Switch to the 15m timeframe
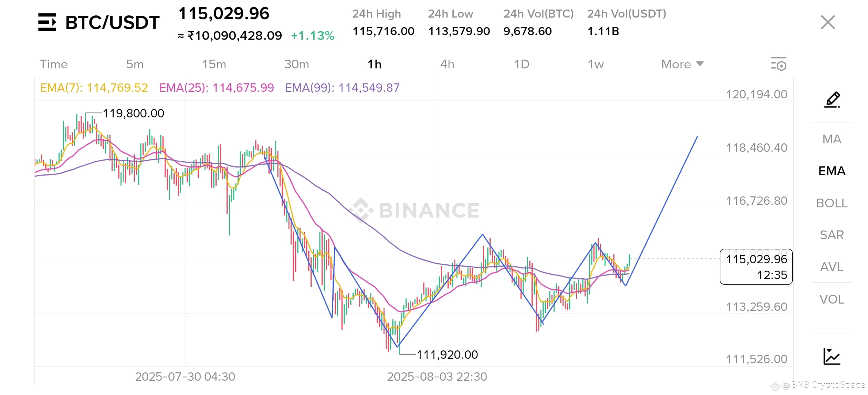The height and width of the screenshot is (395, 868). 214,64
